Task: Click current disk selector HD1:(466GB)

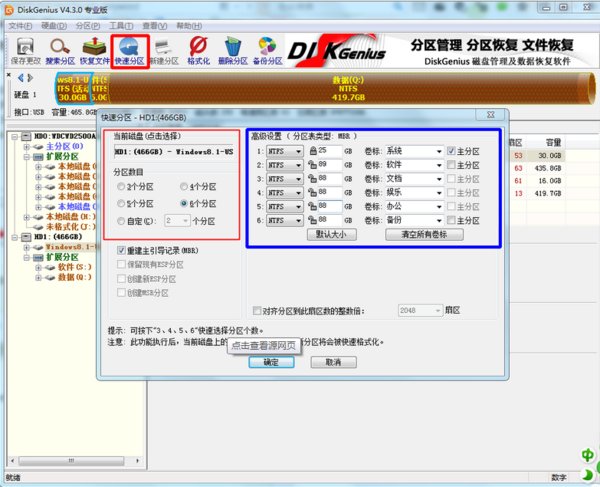Action: tap(174, 151)
